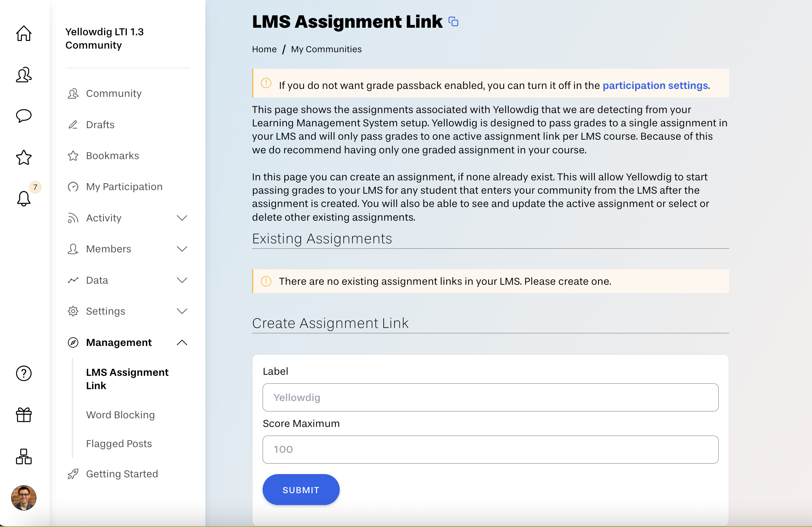Click the Community people icon in sidebar

[73, 94]
